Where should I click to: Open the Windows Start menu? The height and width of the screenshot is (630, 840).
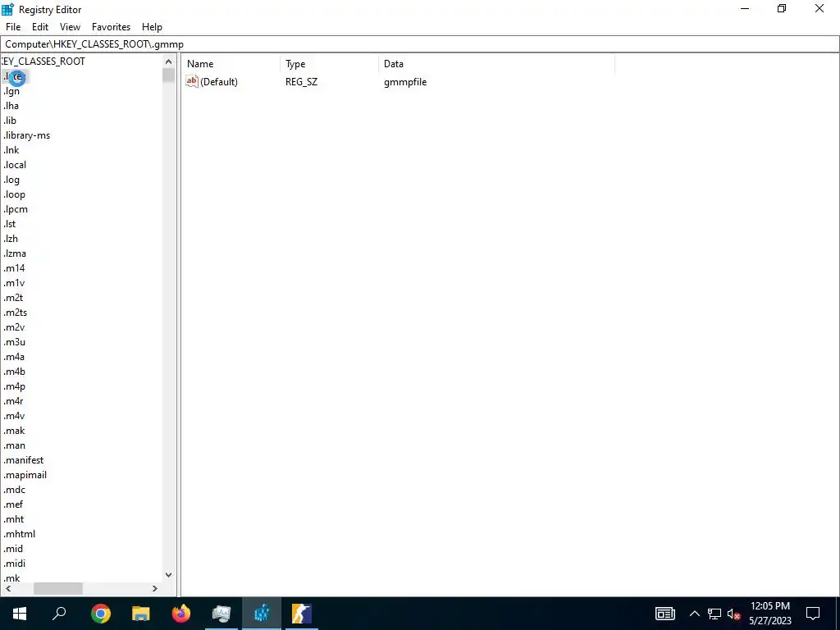click(20, 614)
